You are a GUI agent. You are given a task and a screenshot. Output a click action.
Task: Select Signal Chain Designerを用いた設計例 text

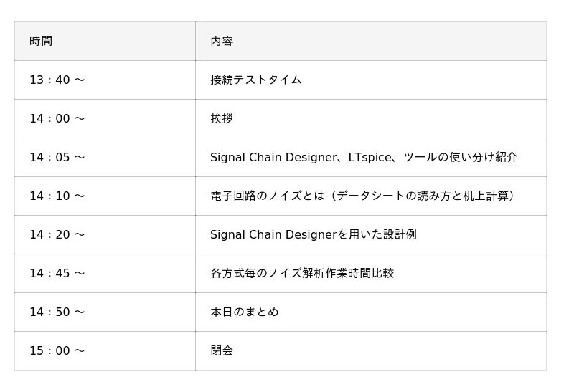pyautogui.click(x=314, y=235)
